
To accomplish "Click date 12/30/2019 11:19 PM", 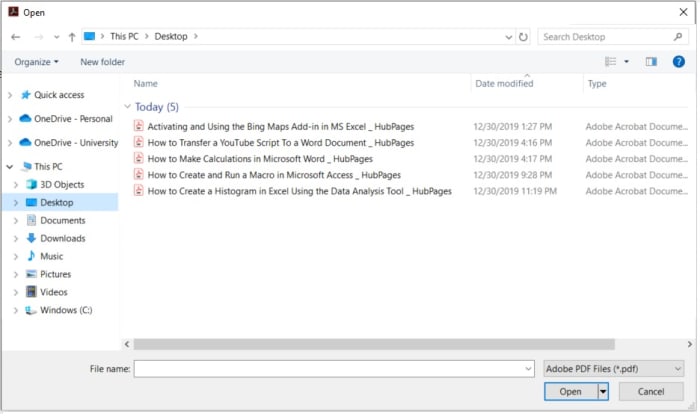I will [515, 191].
